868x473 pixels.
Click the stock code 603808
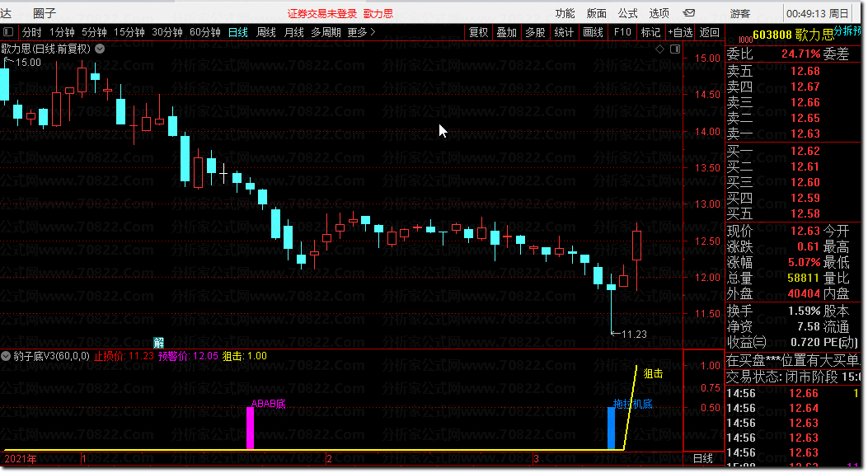[772, 35]
